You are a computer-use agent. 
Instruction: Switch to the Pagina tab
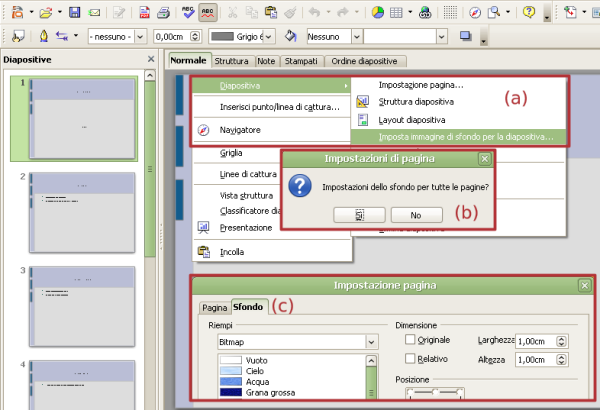tap(214, 307)
